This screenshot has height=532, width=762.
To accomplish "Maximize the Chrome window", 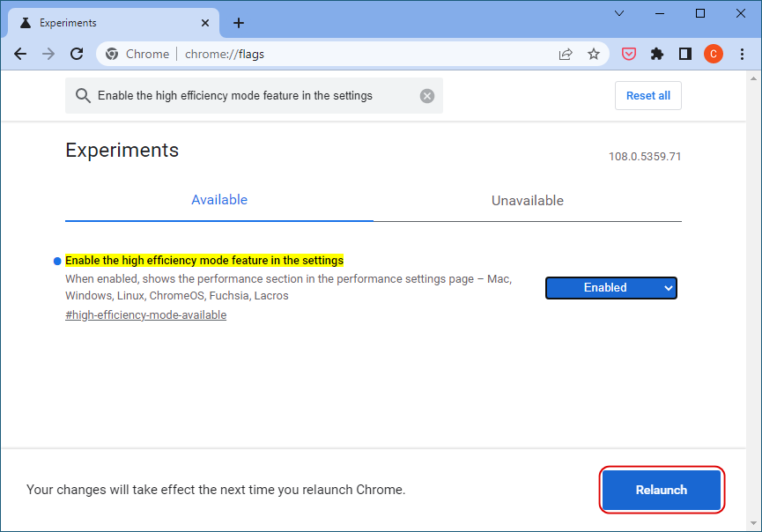I will (x=700, y=13).
